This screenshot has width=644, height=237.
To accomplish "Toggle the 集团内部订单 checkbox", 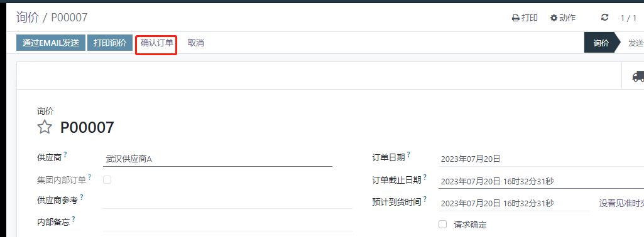I will 107,179.
